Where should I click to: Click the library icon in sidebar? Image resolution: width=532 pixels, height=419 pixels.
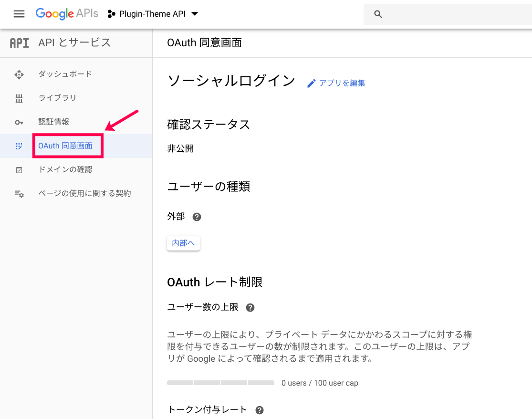pyautogui.click(x=19, y=98)
